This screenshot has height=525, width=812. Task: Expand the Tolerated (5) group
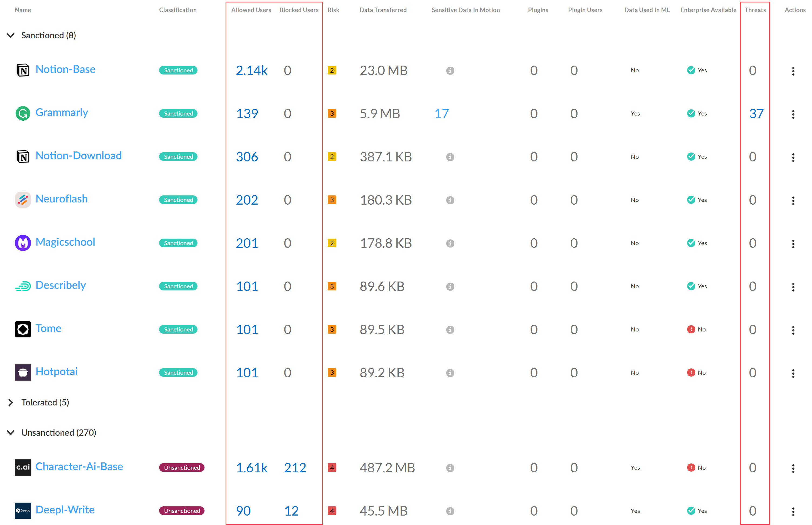click(11, 403)
